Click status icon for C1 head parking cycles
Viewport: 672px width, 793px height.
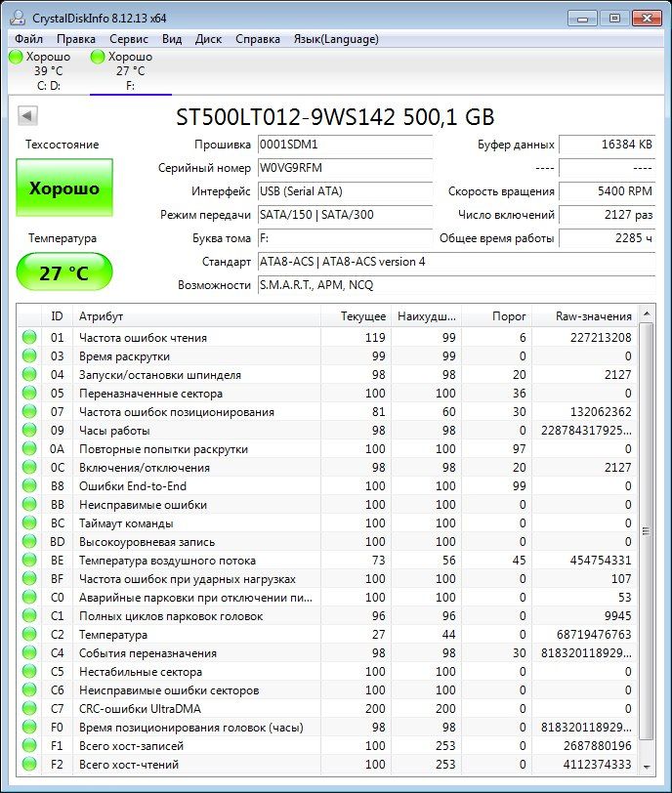tap(29, 615)
